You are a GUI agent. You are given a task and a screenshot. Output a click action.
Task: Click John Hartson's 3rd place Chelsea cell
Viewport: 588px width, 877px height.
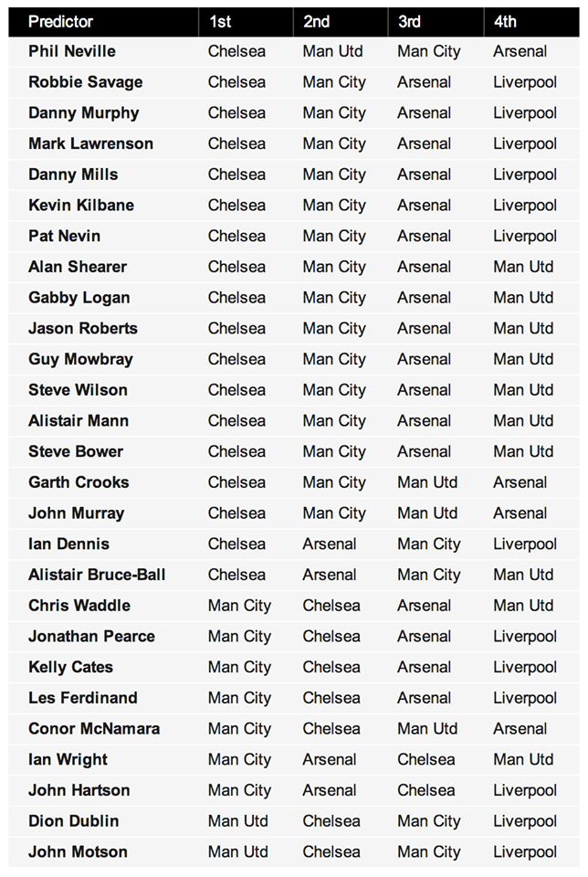point(425,789)
